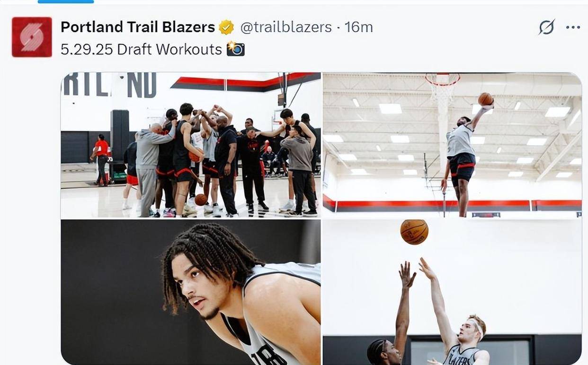Open the @trailblazers handle link
This screenshot has height=365, width=588.
point(286,27)
